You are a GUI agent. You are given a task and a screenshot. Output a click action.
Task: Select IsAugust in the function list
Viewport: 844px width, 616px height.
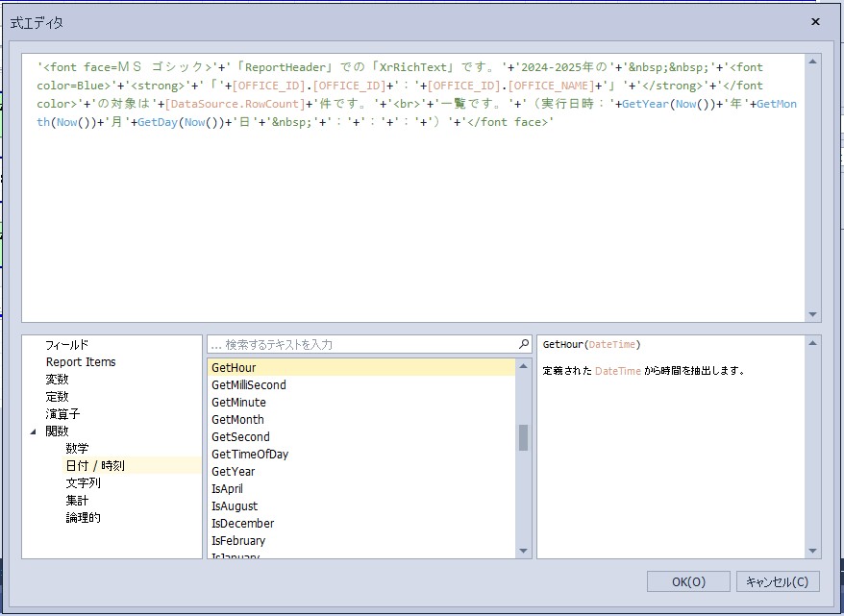[x=235, y=506]
